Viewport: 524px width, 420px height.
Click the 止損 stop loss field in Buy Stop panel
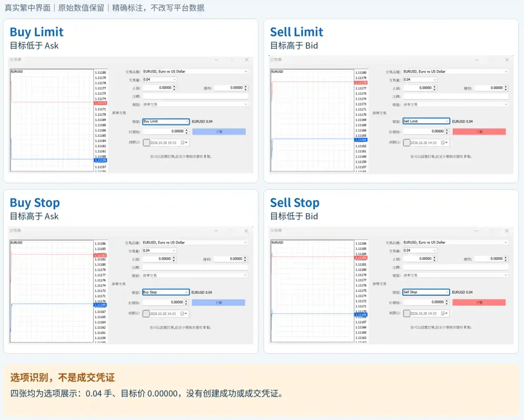pyautogui.click(x=157, y=259)
